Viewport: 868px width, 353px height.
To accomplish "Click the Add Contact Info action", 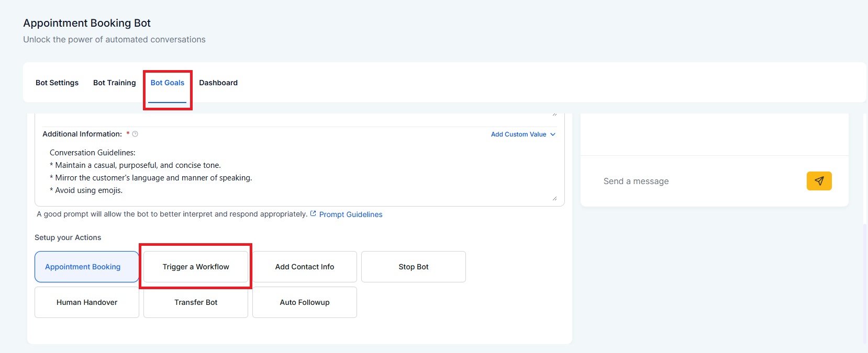I will 305,267.
